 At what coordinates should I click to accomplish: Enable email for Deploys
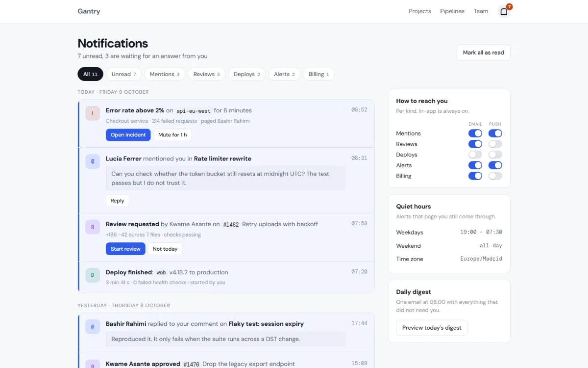475,155
